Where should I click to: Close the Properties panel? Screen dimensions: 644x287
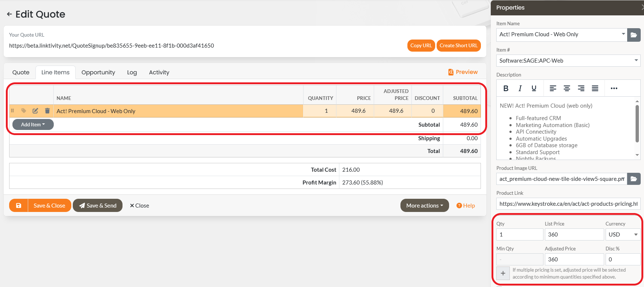click(x=642, y=8)
